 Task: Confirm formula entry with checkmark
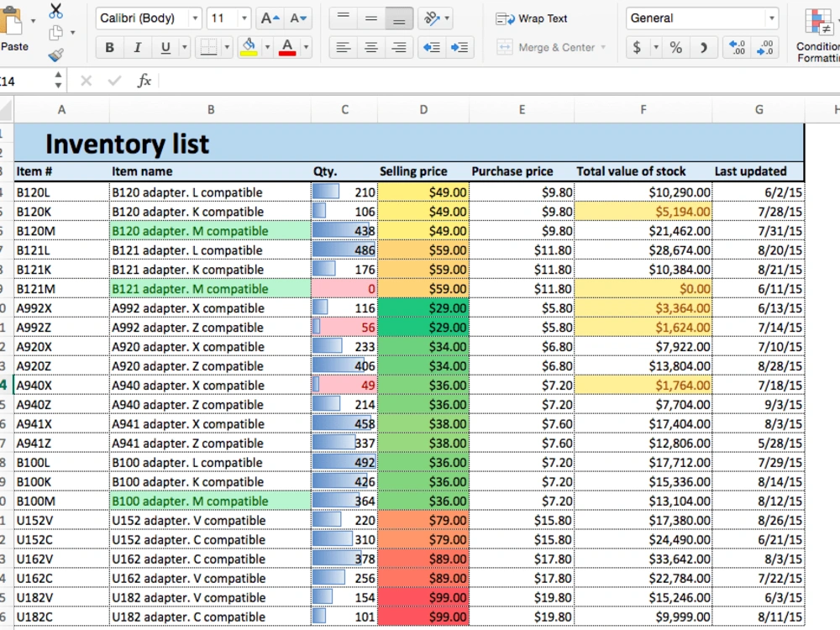114,81
